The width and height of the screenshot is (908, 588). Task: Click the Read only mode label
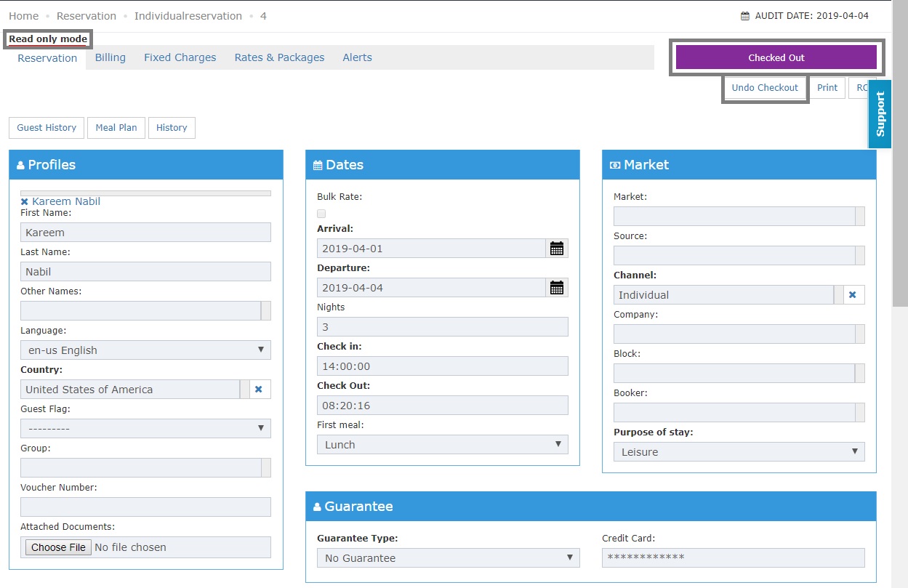pos(48,39)
